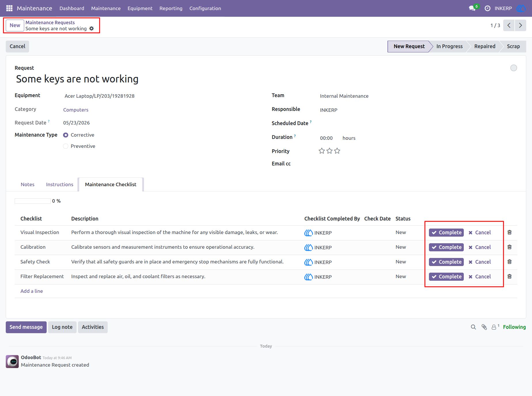This screenshot has height=396, width=532.
Task: Toggle the kanban state circle indicator
Action: 514,68
